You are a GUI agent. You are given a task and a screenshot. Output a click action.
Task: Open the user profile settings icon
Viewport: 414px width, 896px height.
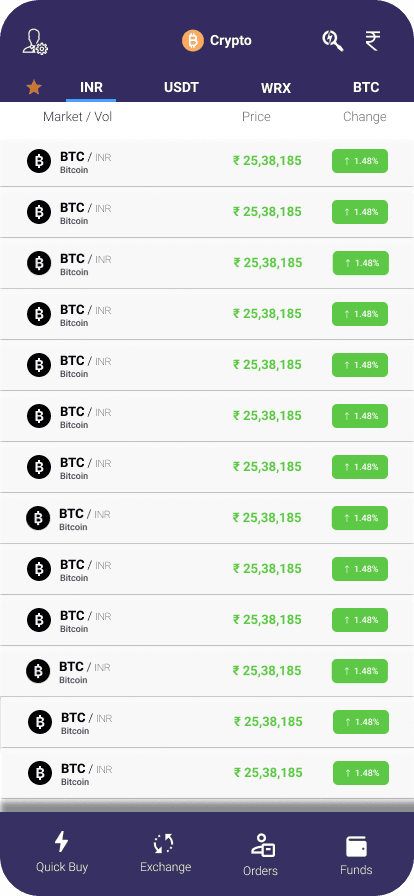tap(35, 42)
